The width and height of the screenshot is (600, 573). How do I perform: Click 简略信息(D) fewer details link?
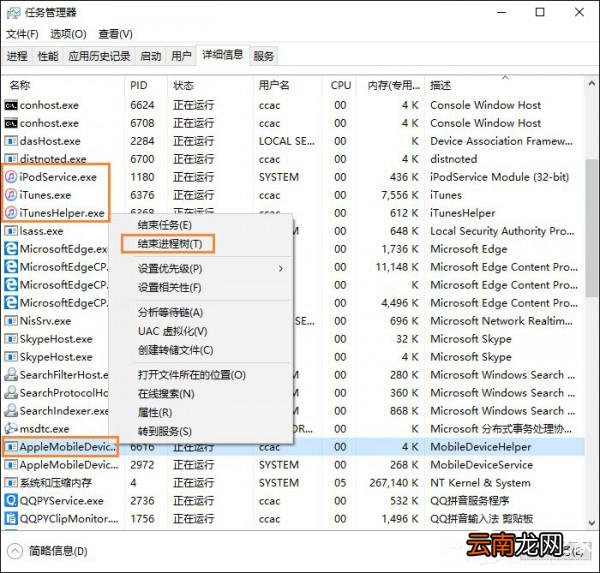point(58,551)
